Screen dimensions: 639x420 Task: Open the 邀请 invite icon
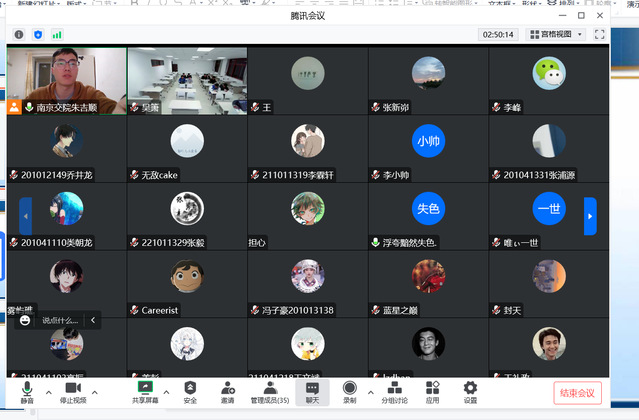(x=228, y=392)
